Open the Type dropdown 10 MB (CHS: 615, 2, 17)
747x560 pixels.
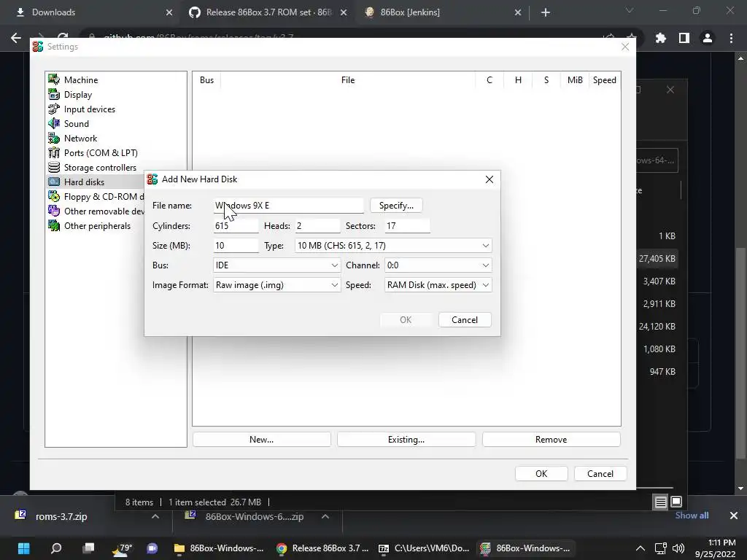[393, 246]
